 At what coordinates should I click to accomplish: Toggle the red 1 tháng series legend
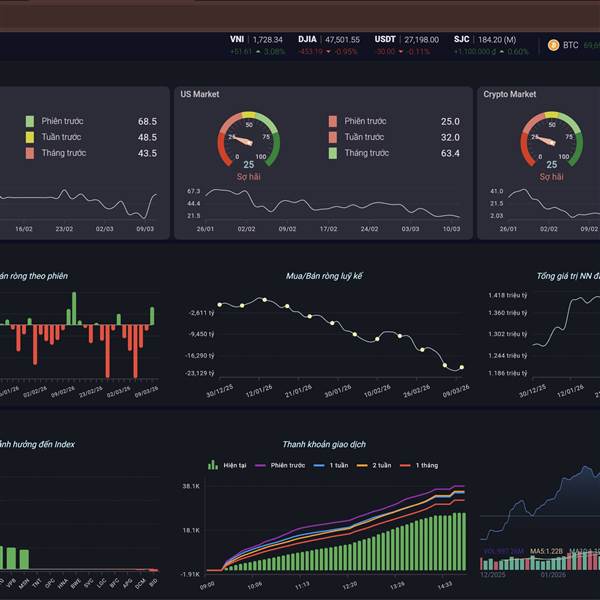tap(419, 465)
